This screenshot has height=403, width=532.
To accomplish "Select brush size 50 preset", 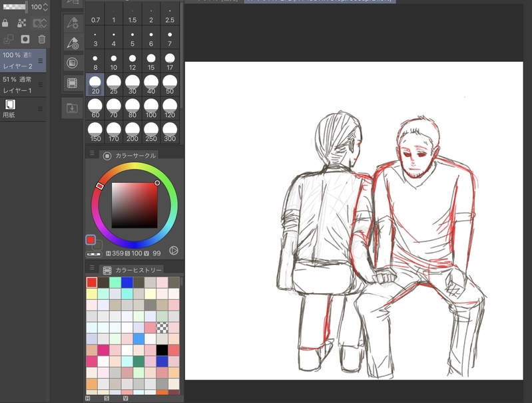I will (x=170, y=84).
